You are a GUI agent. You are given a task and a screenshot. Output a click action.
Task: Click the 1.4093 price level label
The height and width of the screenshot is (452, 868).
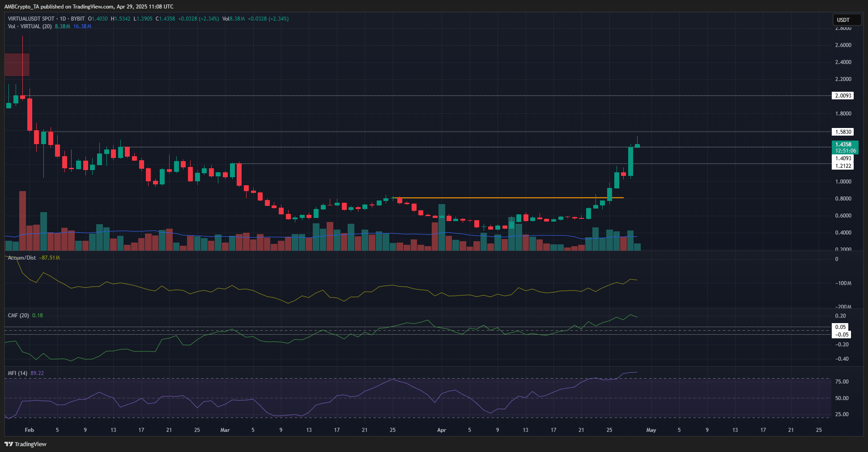click(843, 158)
